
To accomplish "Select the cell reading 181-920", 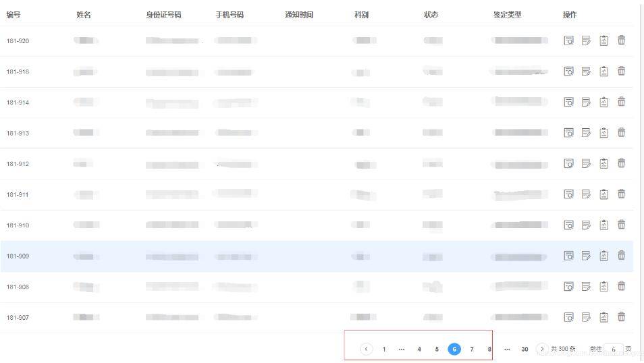I will click(x=18, y=41).
